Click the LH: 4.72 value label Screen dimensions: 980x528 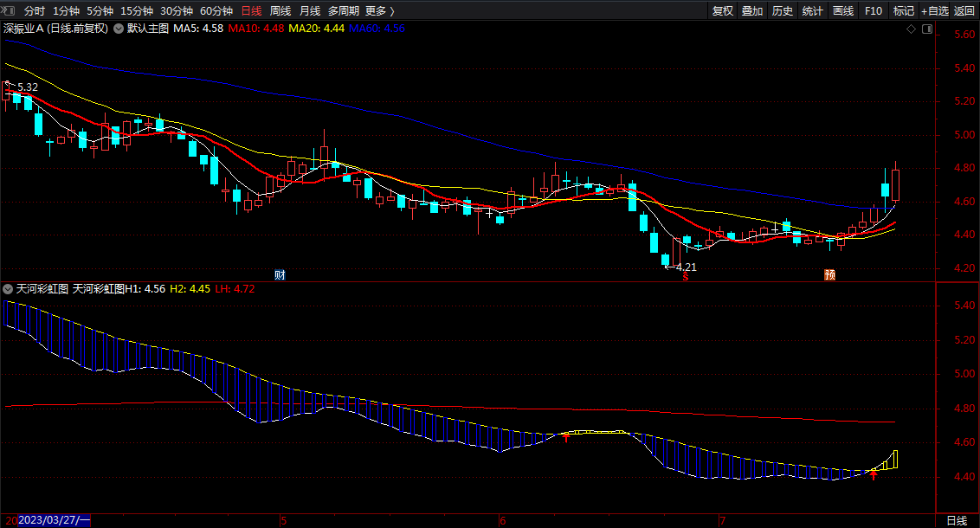[x=235, y=289]
